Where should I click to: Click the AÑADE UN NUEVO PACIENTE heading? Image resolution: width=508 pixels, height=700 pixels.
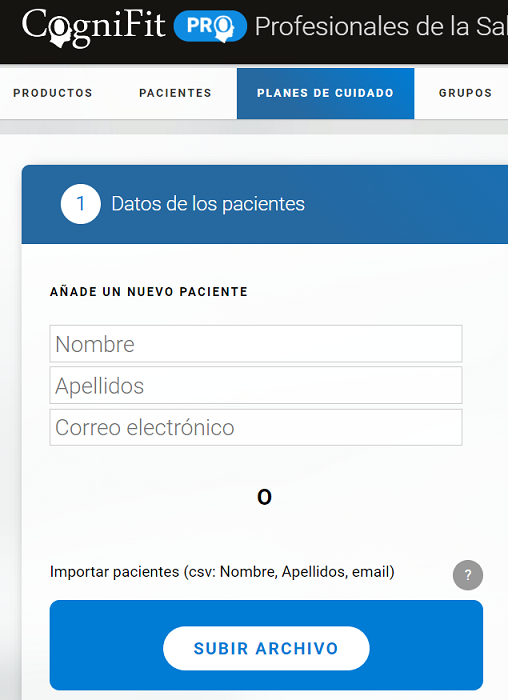[x=149, y=292]
